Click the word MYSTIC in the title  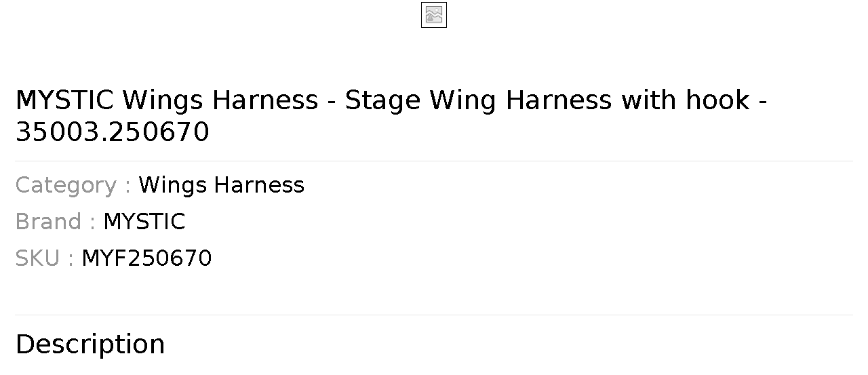(x=64, y=100)
